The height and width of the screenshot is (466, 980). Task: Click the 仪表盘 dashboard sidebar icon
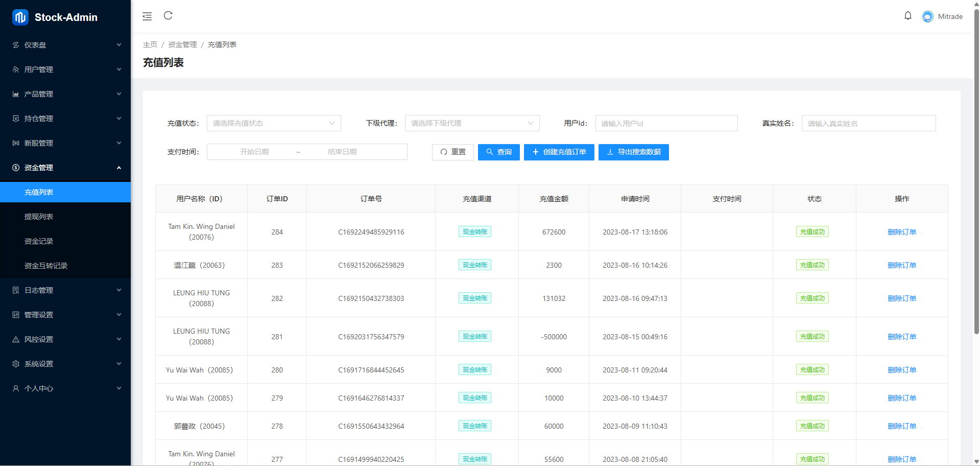16,45
